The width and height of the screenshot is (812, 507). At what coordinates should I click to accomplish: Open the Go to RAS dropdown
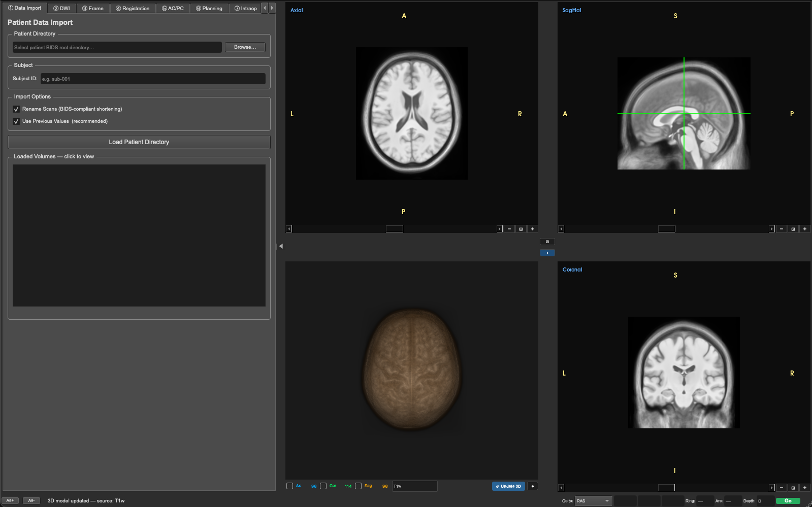click(593, 501)
